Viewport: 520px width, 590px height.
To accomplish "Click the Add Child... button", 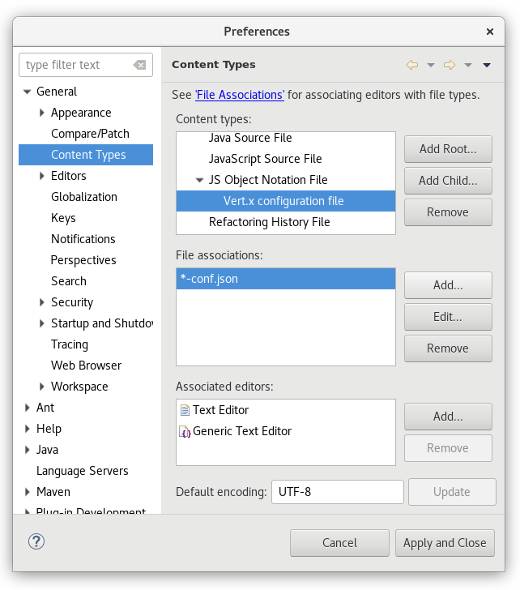I will click(x=448, y=181).
